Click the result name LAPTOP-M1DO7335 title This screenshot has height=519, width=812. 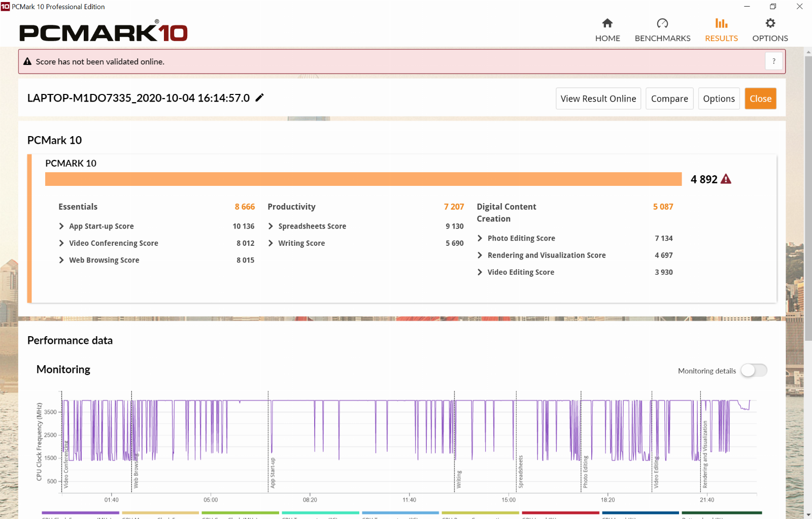(139, 98)
